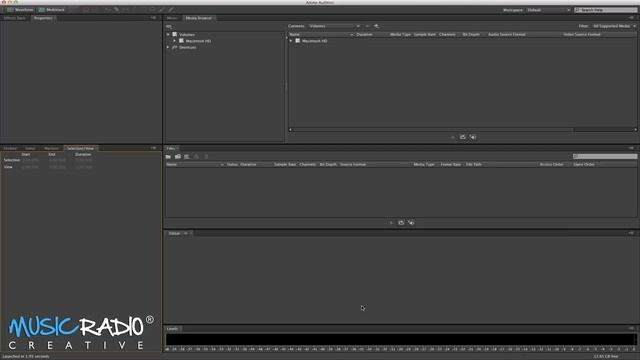The image size is (640, 360).
Task: Open the Media Browser panel options menu icon
Action: 631,18
